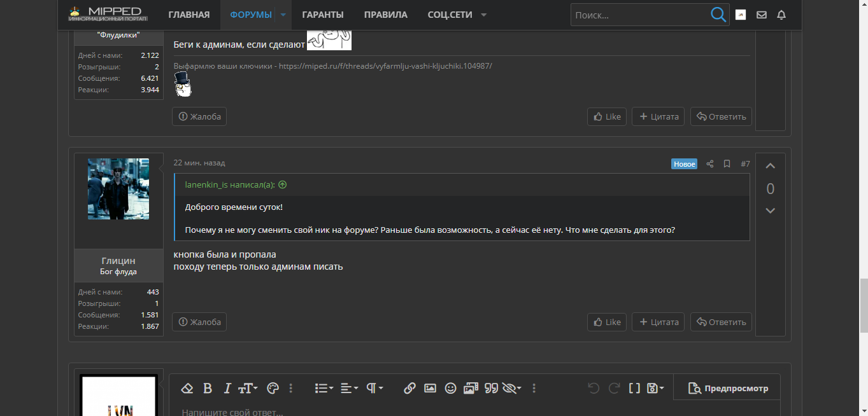Click the magnifier search icon
This screenshot has width=868, height=416.
pos(718,15)
